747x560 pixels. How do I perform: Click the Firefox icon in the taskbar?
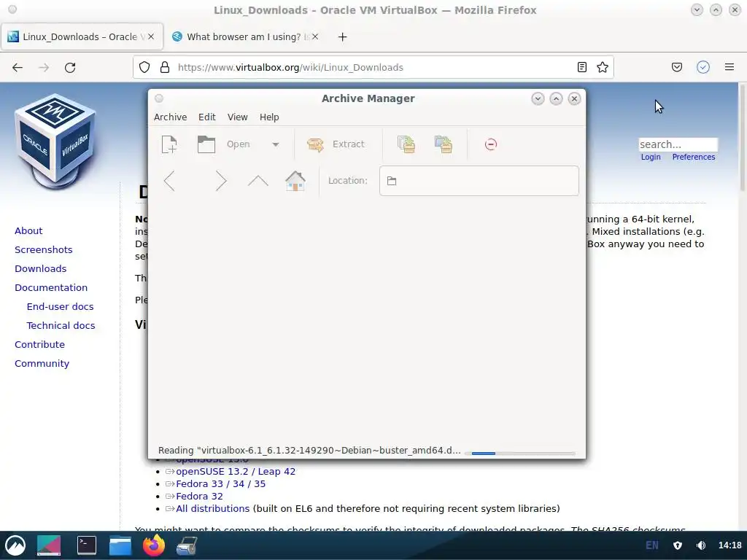click(153, 545)
